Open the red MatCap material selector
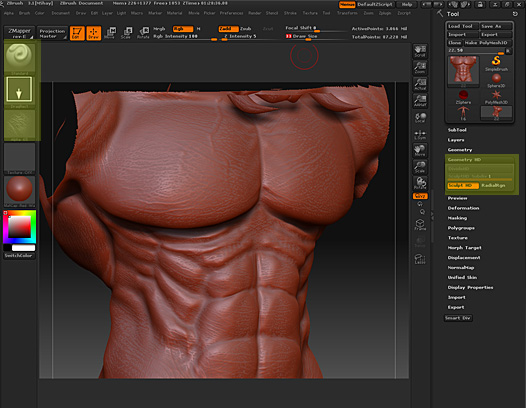The image size is (526, 408). point(19,191)
